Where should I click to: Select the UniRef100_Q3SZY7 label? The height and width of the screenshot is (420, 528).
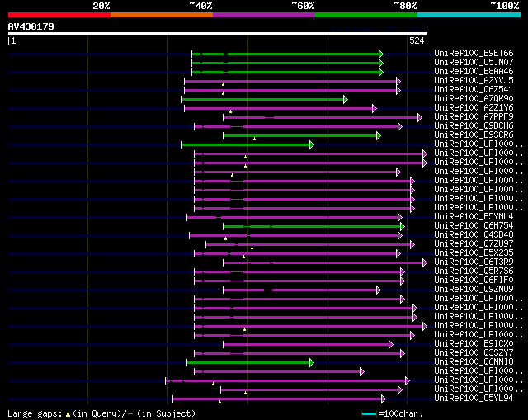point(474,353)
